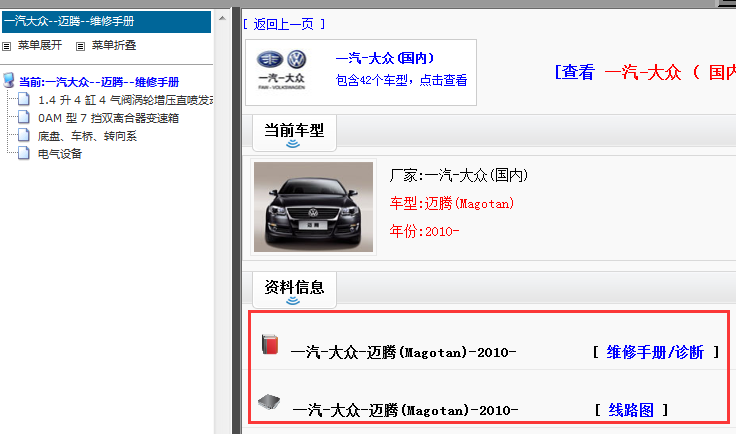
Task: Click the computer icon beside 当前:一汽大众
Action: tap(9, 80)
